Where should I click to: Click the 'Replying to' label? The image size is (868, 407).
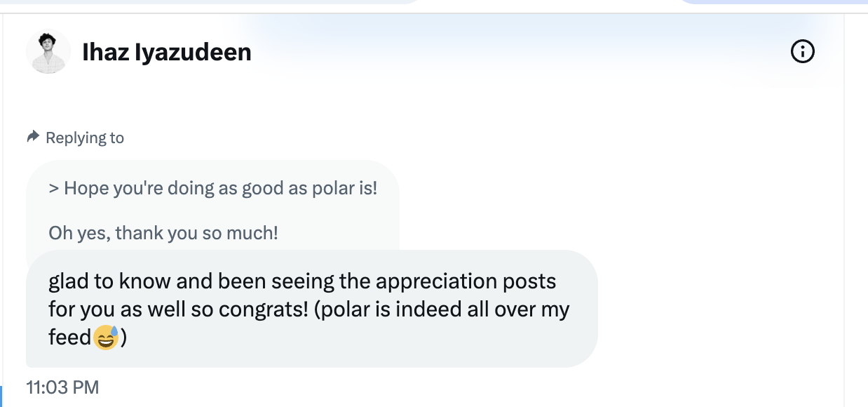tap(84, 138)
